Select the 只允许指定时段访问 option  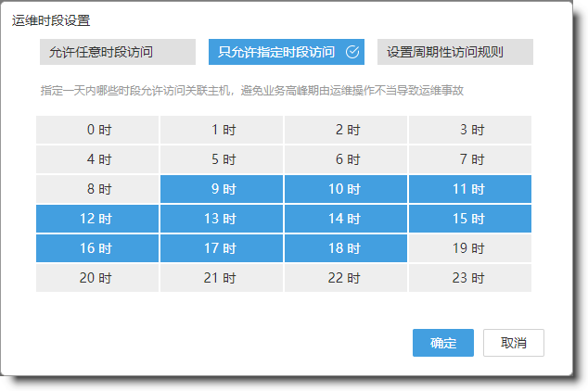tap(276, 52)
